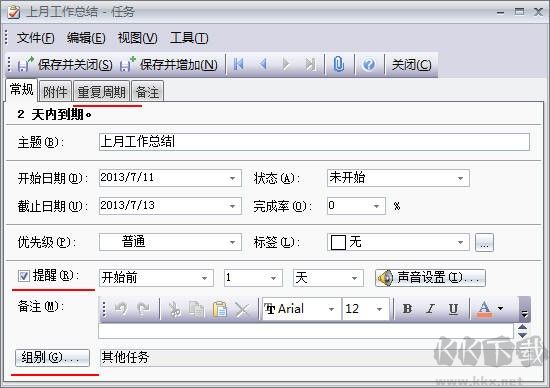Click the task app icon in title bar
This screenshot has height=388, width=550.
click(x=13, y=12)
